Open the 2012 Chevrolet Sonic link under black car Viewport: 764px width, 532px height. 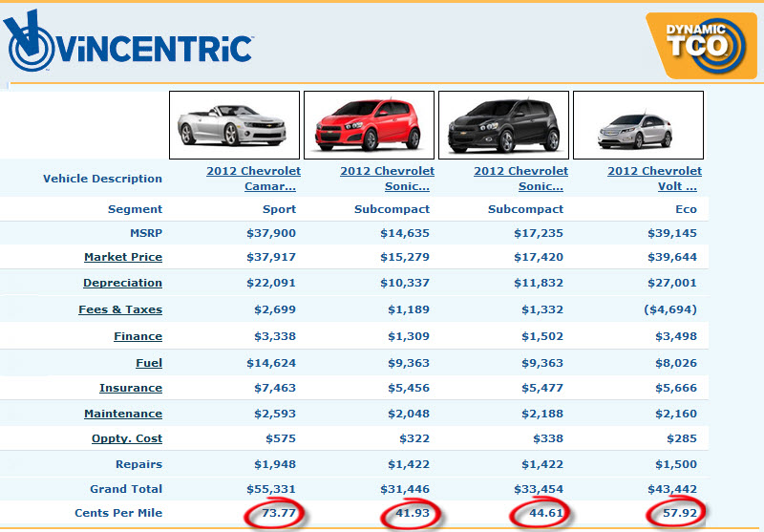tap(520, 179)
